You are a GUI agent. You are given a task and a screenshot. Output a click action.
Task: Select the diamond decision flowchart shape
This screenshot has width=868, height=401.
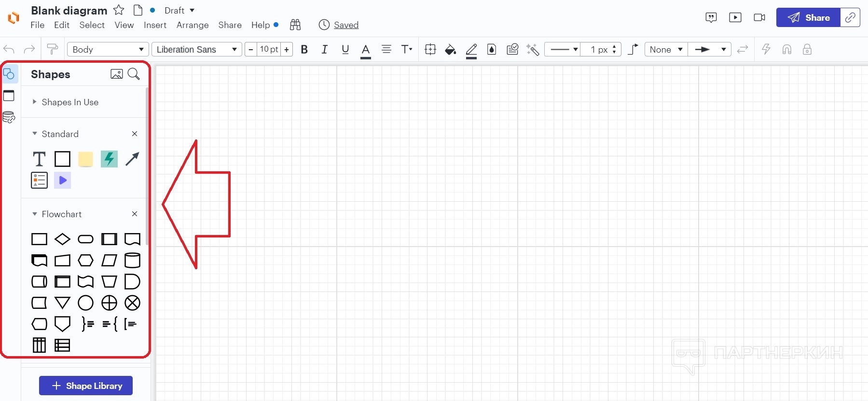(x=62, y=239)
